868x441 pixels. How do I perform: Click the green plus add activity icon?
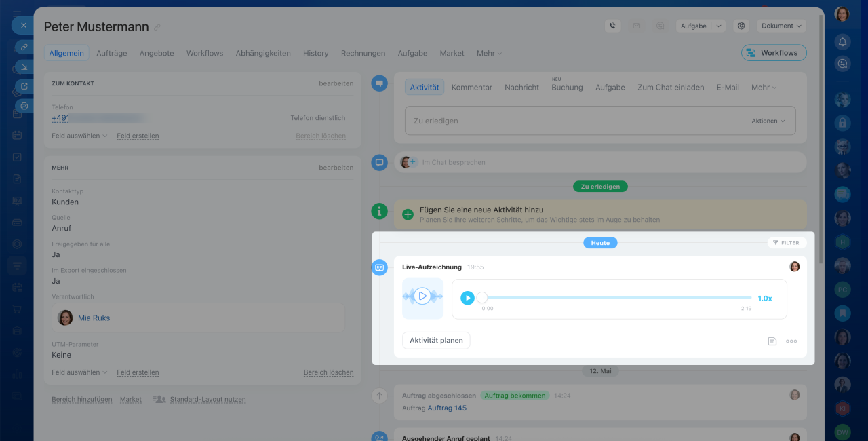pyautogui.click(x=408, y=214)
